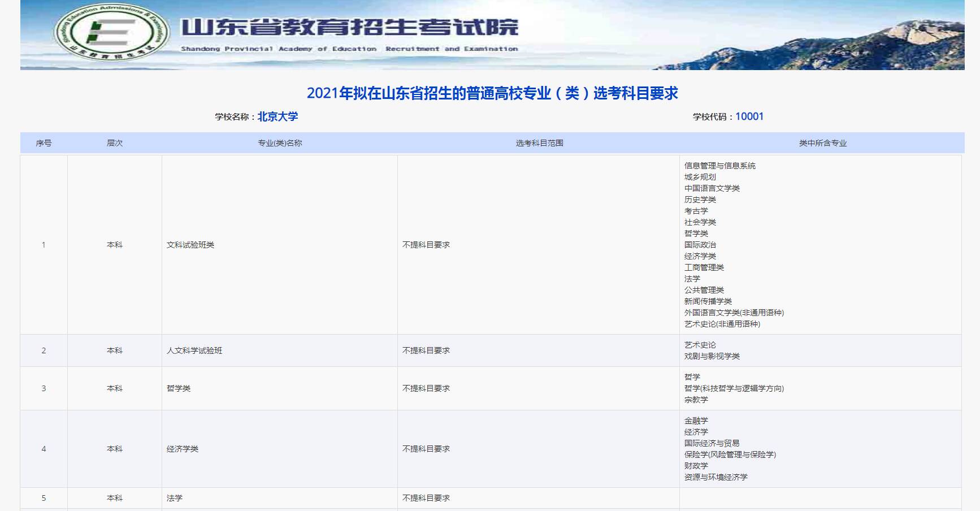Screen dimensions: 980x511
Task: Click the 类中所含专业 column header
Action: (x=822, y=143)
